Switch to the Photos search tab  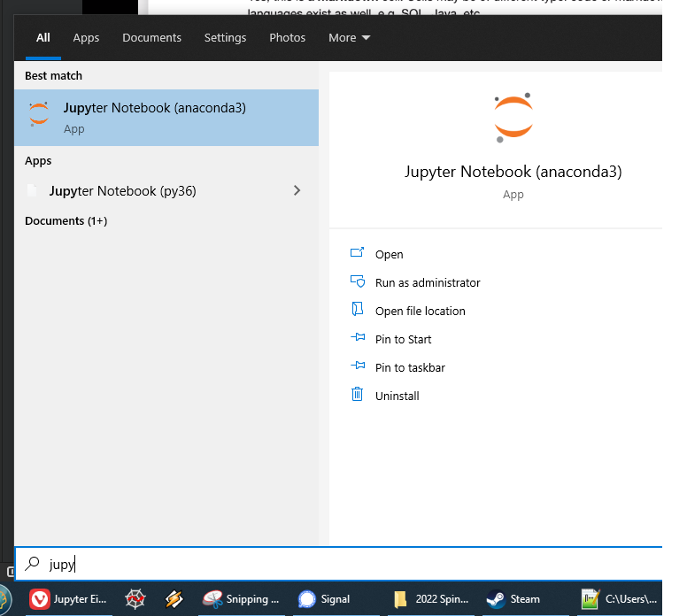click(x=288, y=38)
